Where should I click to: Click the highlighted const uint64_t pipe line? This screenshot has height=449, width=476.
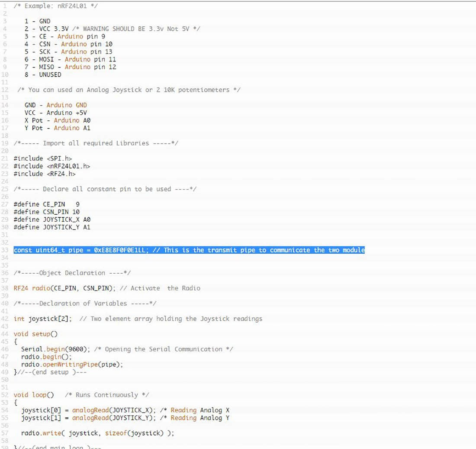(189, 250)
